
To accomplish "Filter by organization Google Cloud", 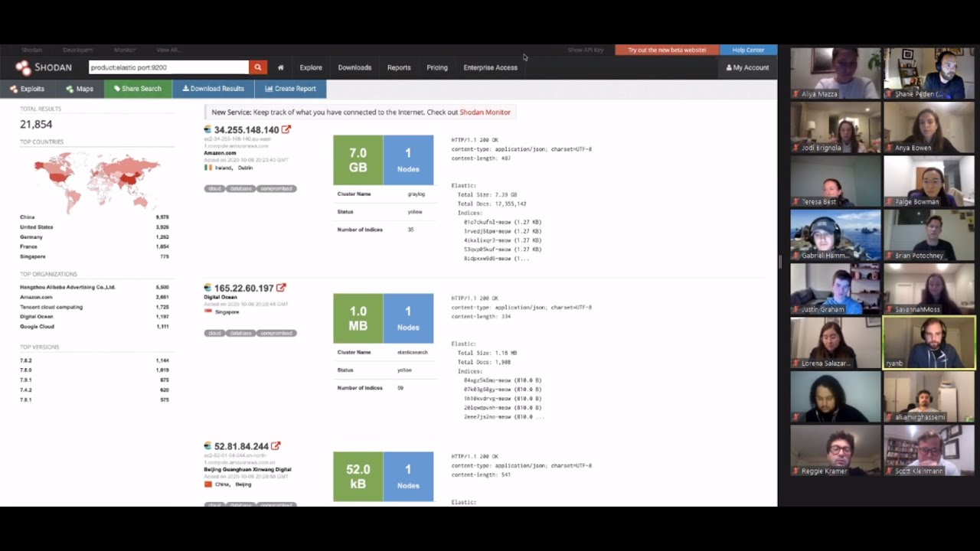I will click(38, 327).
